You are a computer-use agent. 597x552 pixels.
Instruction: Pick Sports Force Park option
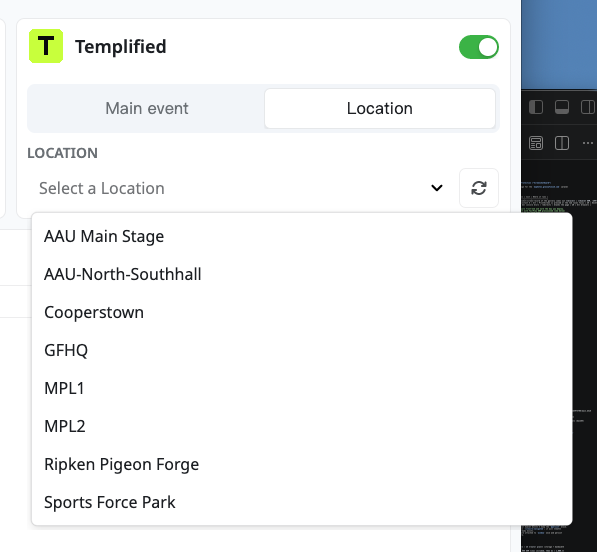pyautogui.click(x=302, y=503)
